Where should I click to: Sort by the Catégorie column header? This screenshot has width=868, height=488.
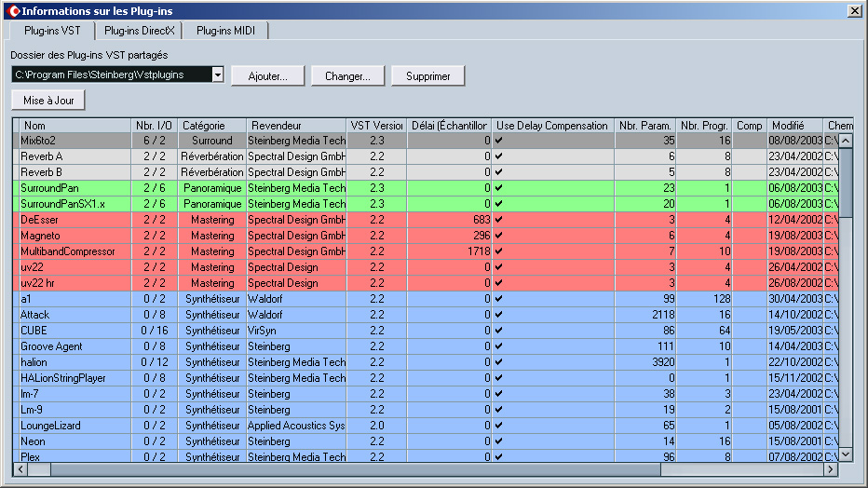coord(210,126)
